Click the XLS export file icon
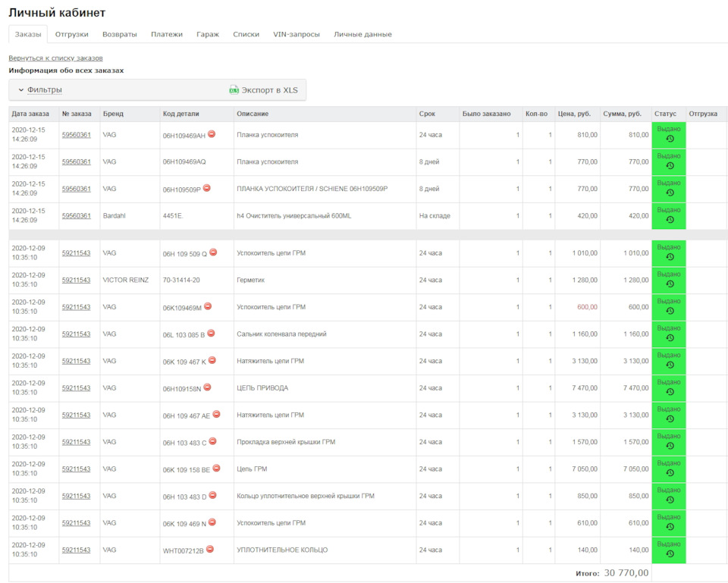This screenshot has height=583, width=728. click(x=234, y=90)
